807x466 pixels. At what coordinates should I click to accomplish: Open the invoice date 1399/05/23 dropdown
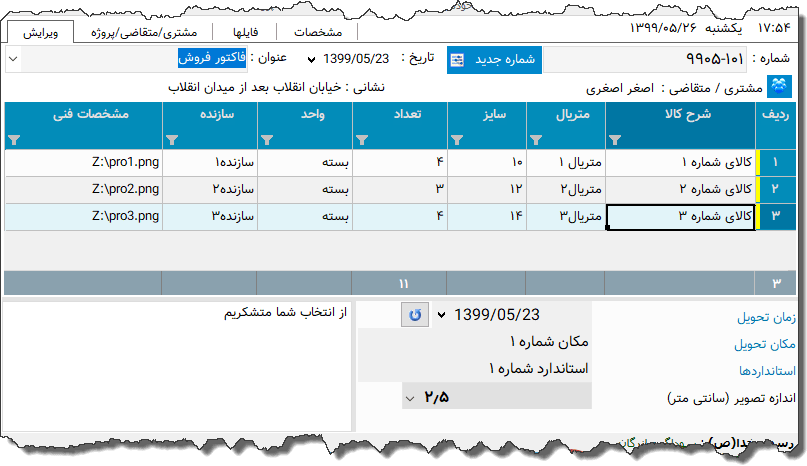(311, 60)
